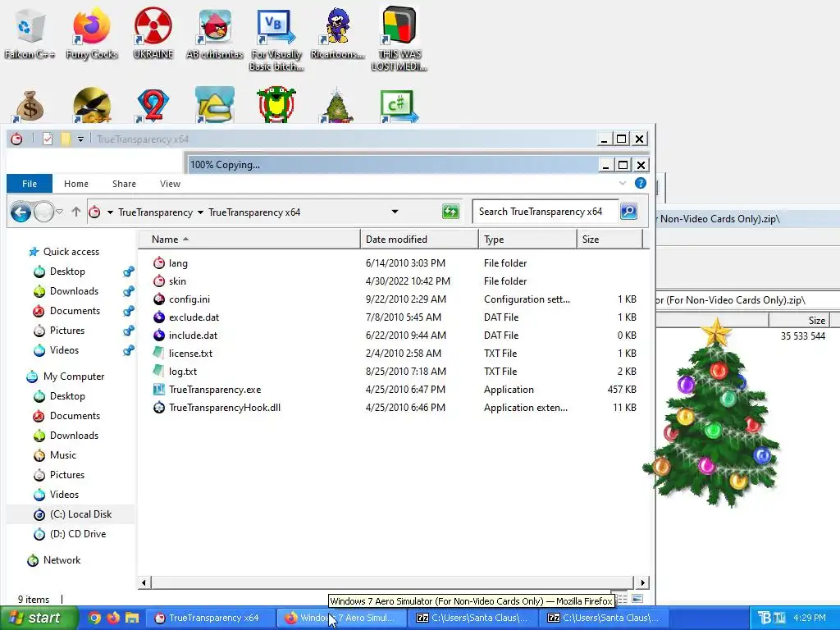Screen dimensions: 840x630
Task: Switch to TrueTransparency x64 taskbar button
Action: click(x=209, y=618)
